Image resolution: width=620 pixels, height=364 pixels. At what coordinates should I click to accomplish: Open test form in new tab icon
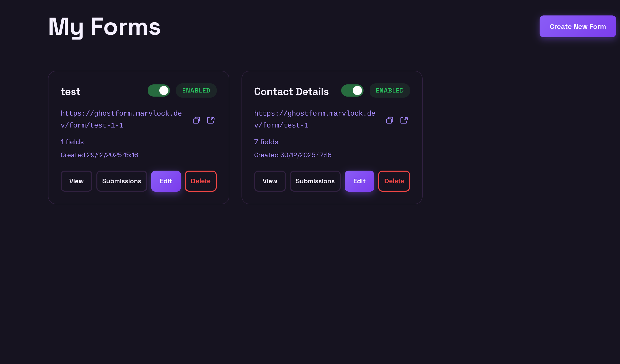pyautogui.click(x=211, y=120)
